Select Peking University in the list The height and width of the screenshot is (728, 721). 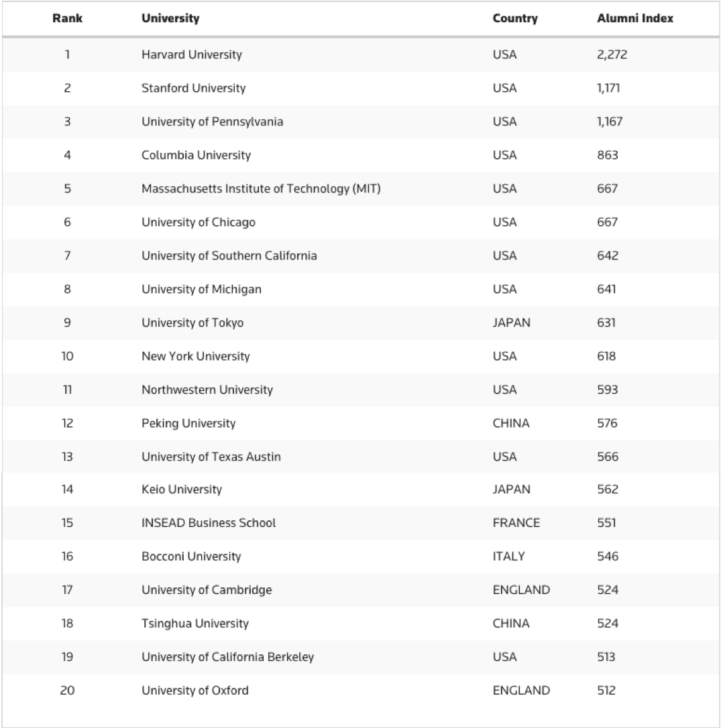(188, 424)
